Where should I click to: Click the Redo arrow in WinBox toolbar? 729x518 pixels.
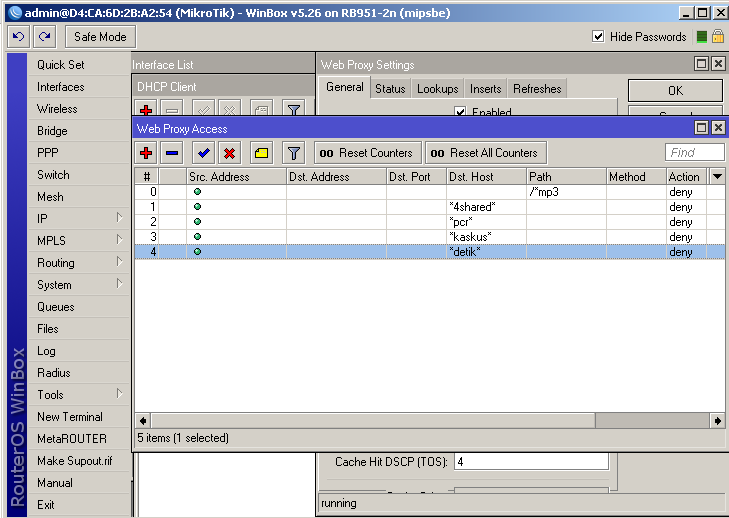[45, 37]
